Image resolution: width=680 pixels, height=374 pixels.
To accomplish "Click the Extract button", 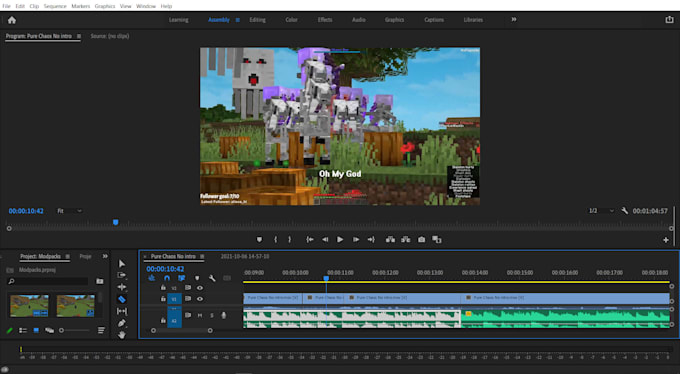I will click(x=405, y=239).
